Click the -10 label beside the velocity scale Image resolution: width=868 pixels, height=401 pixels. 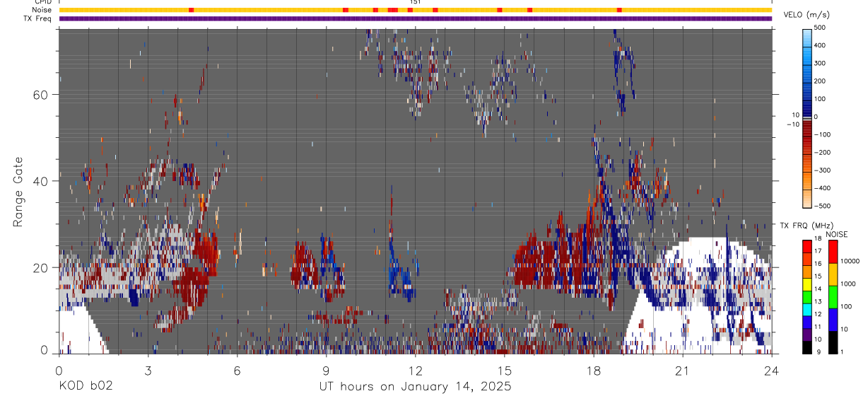coord(792,124)
